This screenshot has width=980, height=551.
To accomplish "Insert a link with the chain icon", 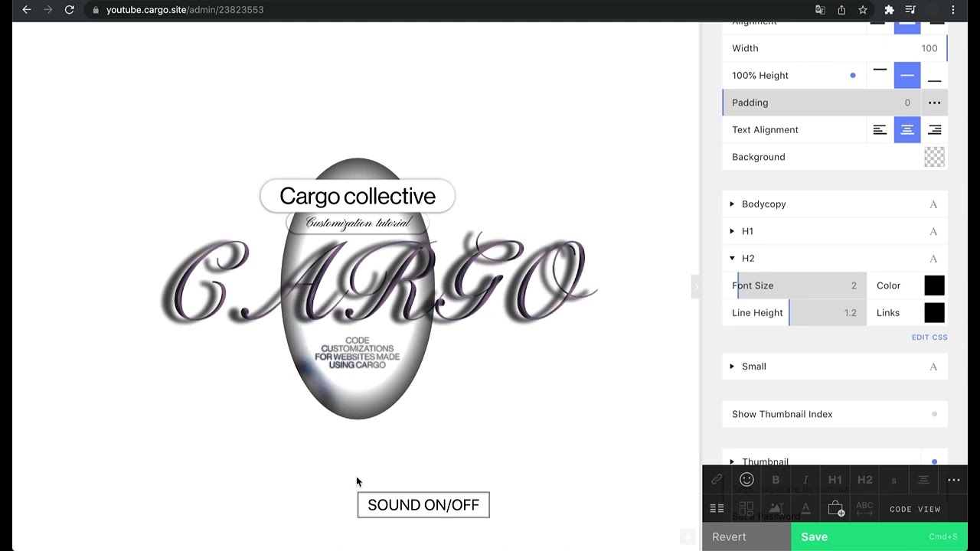I will (717, 480).
